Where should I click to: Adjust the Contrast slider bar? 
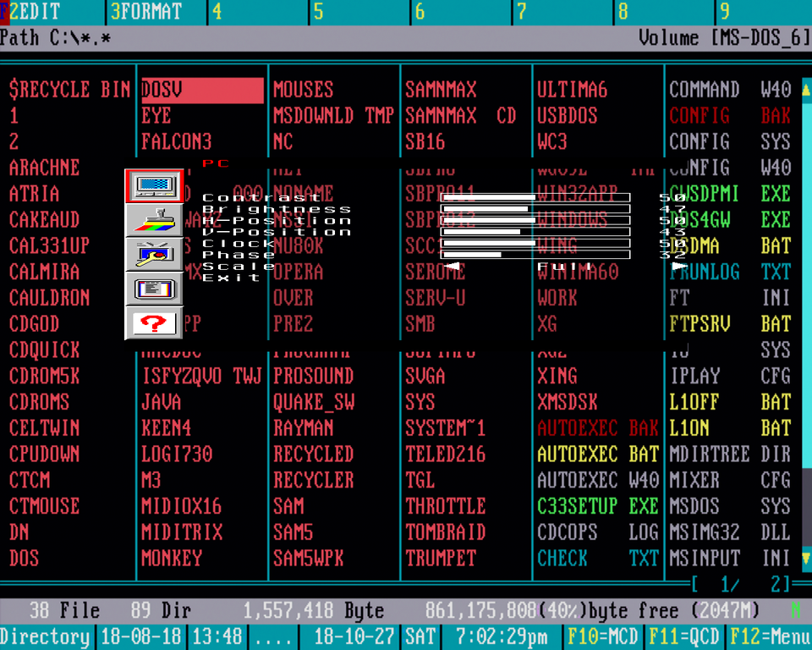(x=535, y=197)
